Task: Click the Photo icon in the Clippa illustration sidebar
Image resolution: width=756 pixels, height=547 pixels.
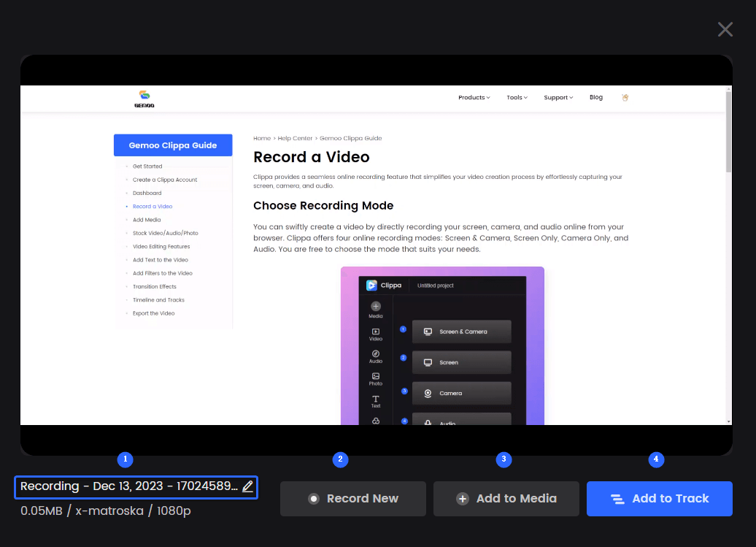Action: tap(376, 376)
